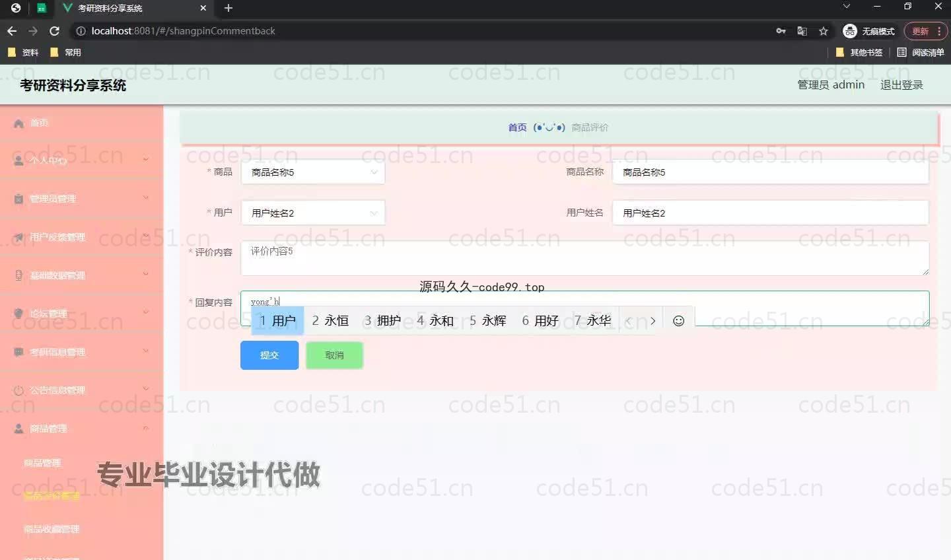The image size is (951, 560).
Task: Go to next IME candidate page arrow
Action: (x=652, y=321)
